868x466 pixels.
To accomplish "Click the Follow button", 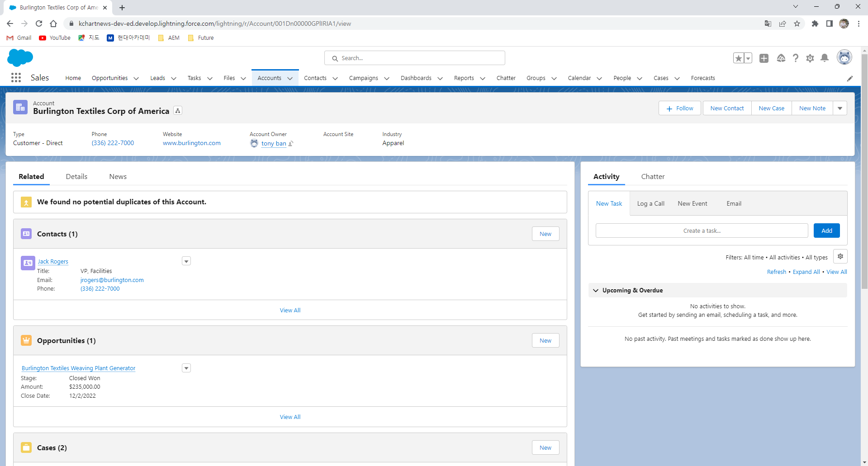I will [679, 108].
